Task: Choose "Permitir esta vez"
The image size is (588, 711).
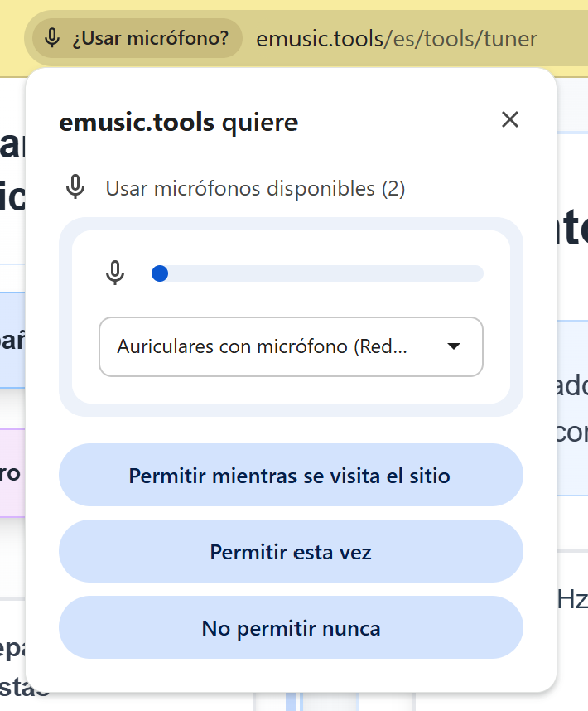Action: point(290,551)
